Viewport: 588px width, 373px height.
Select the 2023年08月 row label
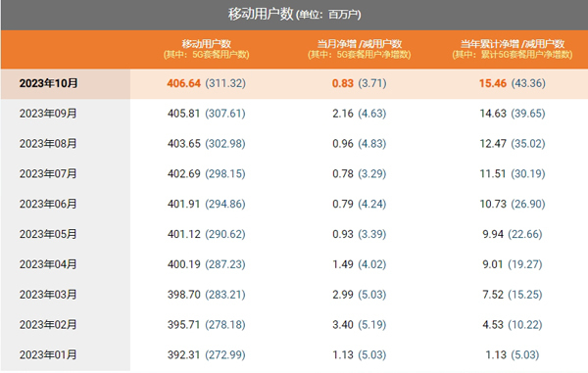coord(48,144)
